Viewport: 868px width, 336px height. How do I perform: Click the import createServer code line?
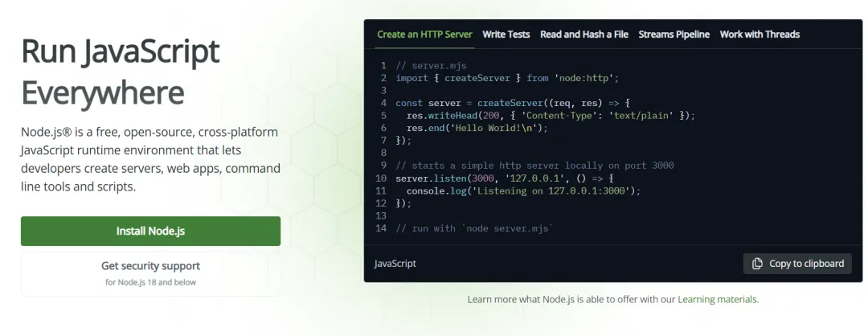(507, 78)
